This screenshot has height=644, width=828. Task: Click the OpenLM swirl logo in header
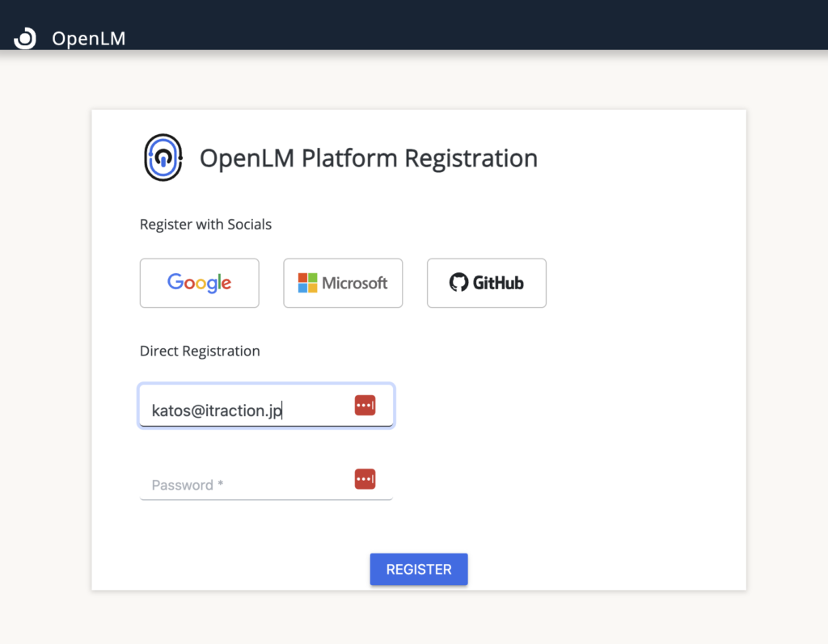[x=25, y=38]
